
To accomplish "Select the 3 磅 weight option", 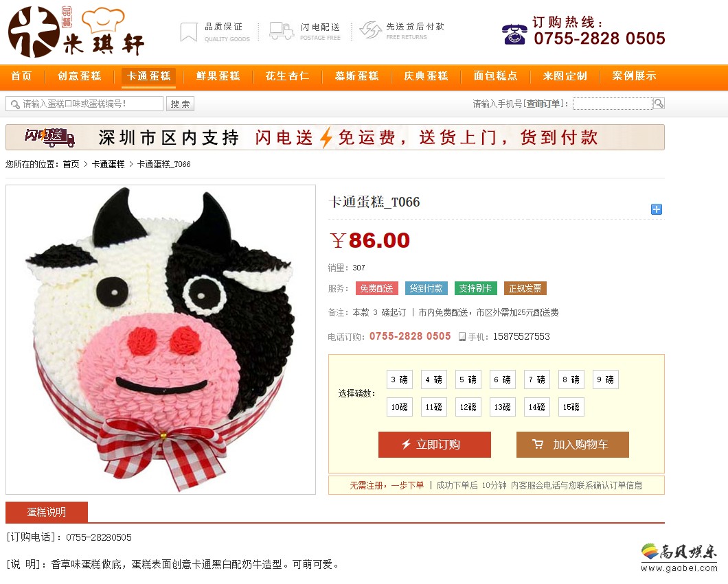I will point(399,379).
